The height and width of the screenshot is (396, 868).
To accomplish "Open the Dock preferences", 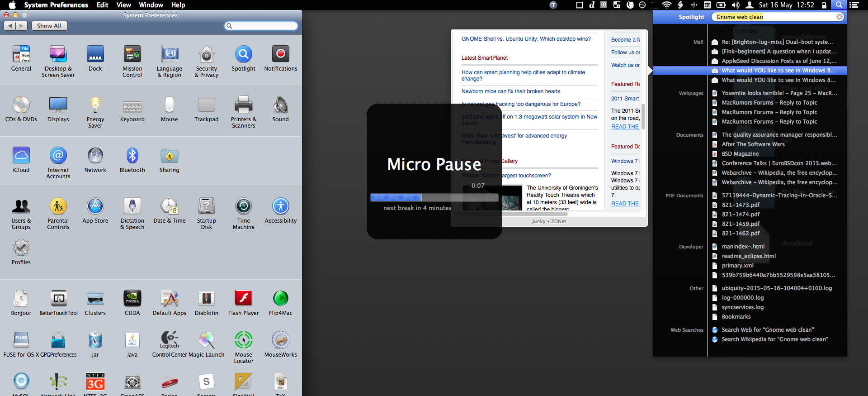I will (x=95, y=58).
